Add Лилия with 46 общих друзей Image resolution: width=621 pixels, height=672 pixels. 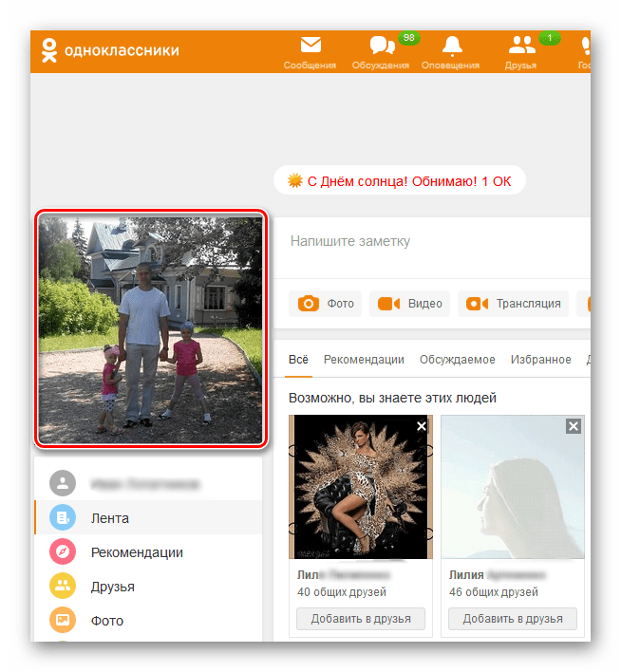(x=513, y=619)
